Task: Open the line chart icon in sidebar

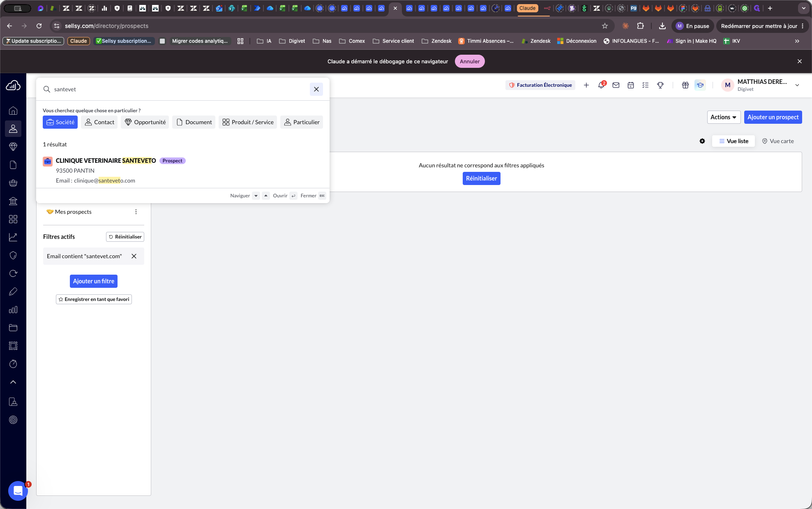Action: tap(13, 237)
